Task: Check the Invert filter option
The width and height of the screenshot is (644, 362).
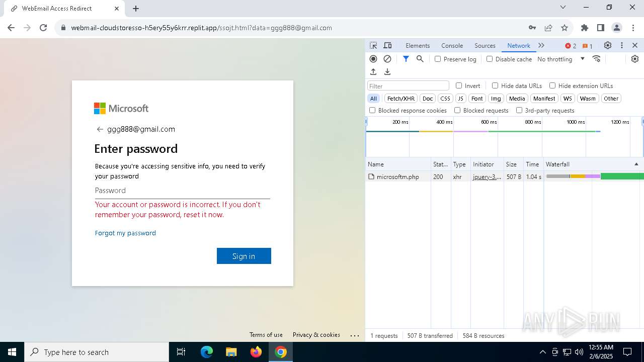Action: (459, 85)
